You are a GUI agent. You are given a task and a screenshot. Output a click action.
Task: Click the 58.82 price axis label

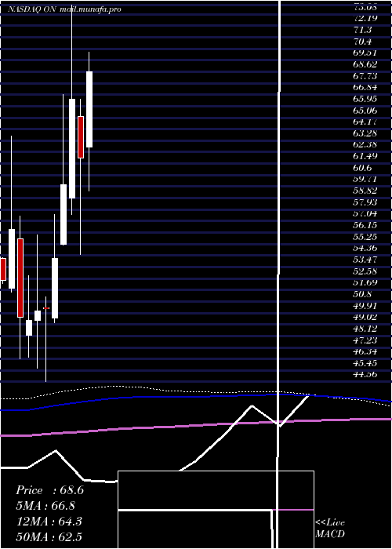point(365,191)
